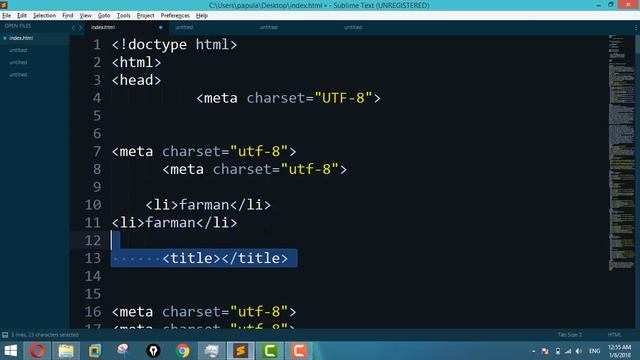Image resolution: width=640 pixels, height=360 pixels.
Task: Go to previous tab with left arrow
Action: [73, 28]
